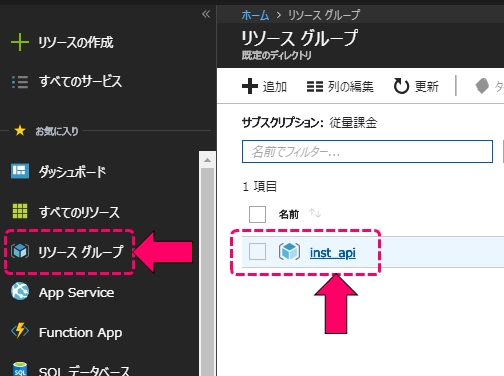Open the inst_api resource group link
Viewport: 504px width, 376px height.
coord(332,253)
